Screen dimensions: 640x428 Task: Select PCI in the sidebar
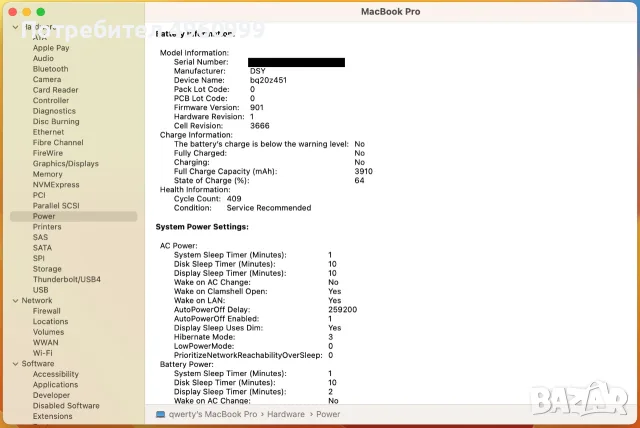coord(39,195)
